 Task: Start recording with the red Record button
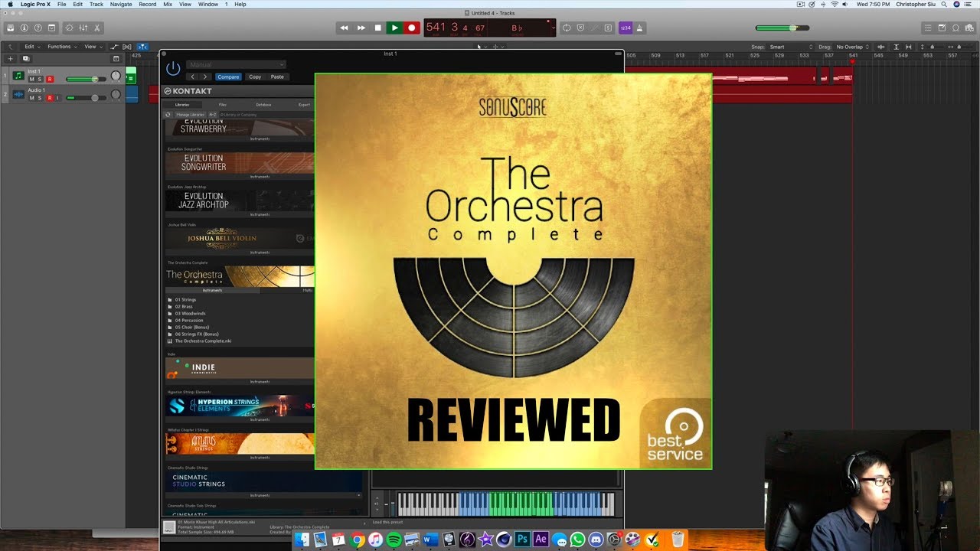[412, 28]
